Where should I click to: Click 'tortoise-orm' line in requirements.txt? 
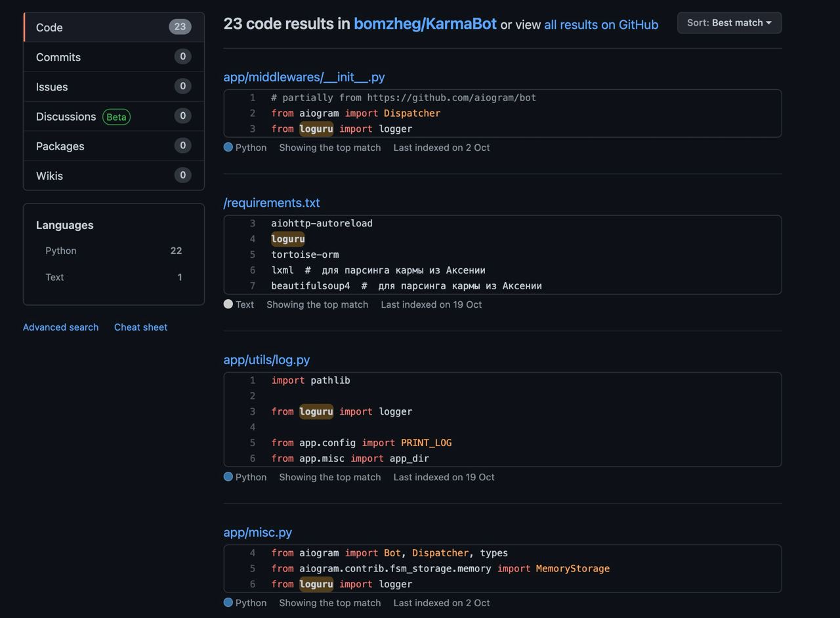pos(305,255)
